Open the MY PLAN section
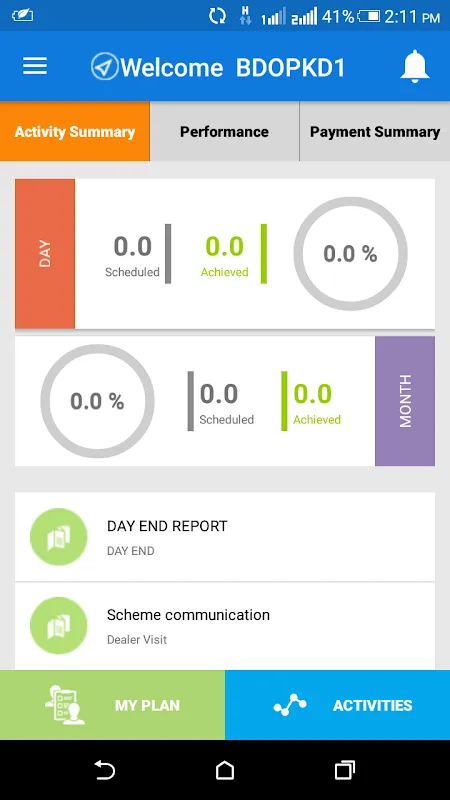The height and width of the screenshot is (800, 450). tap(112, 705)
